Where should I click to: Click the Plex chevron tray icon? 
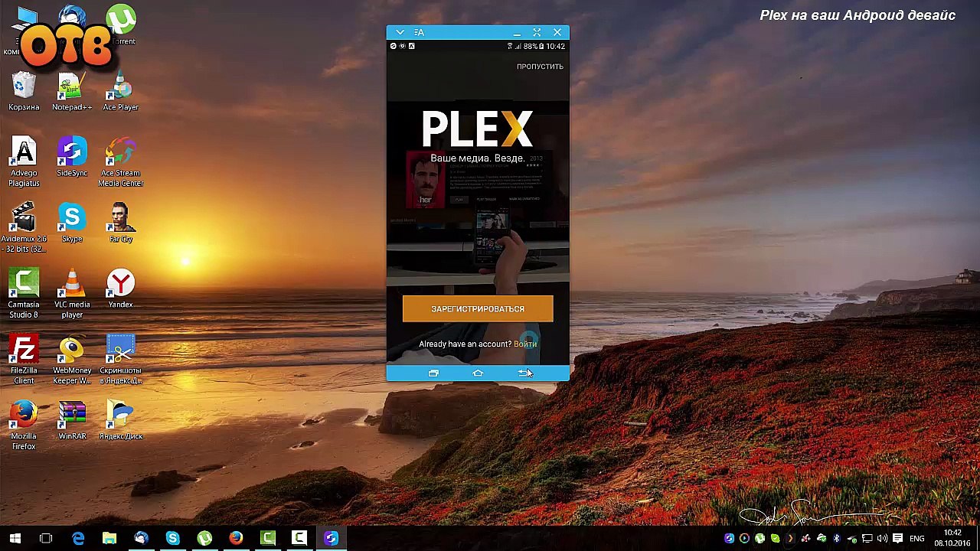pyautogui.click(x=790, y=539)
